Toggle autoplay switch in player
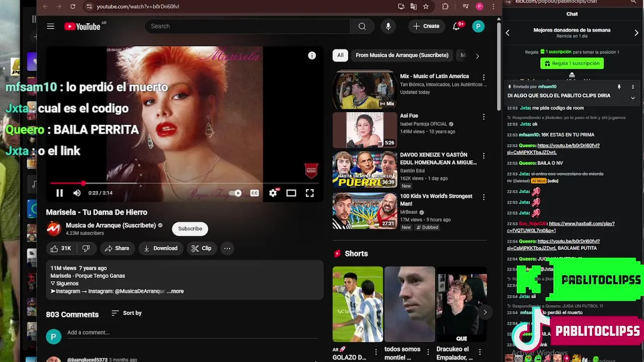Screen dimensions: 644x362 pos(235,193)
